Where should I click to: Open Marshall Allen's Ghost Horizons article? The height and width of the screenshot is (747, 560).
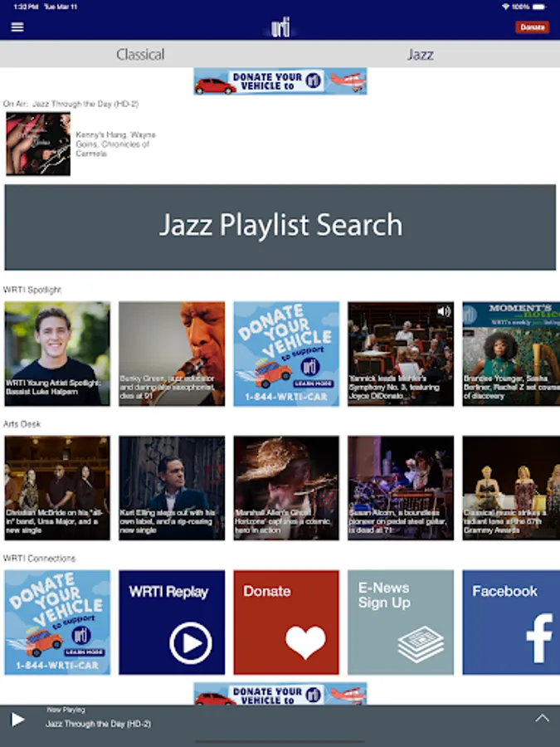(286, 488)
